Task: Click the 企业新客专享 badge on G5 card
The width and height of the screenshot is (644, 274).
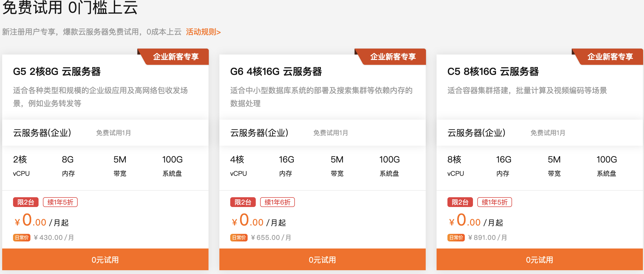Action: pyautogui.click(x=176, y=57)
